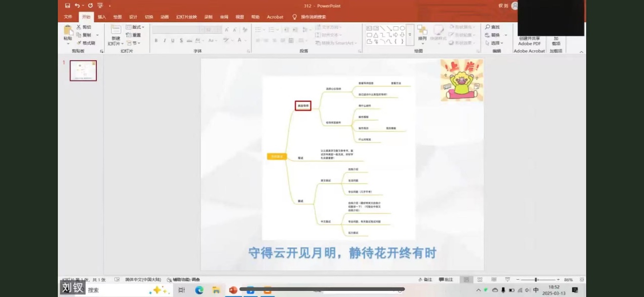Click the Arrange (排列) icon
This screenshot has width=644, height=297.
[422, 30]
